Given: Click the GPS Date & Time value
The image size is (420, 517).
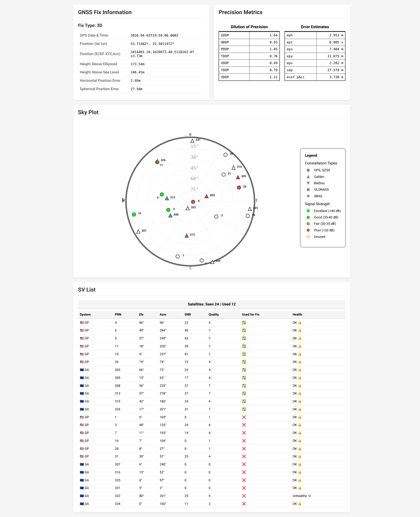Looking at the screenshot, I should 154,35.
